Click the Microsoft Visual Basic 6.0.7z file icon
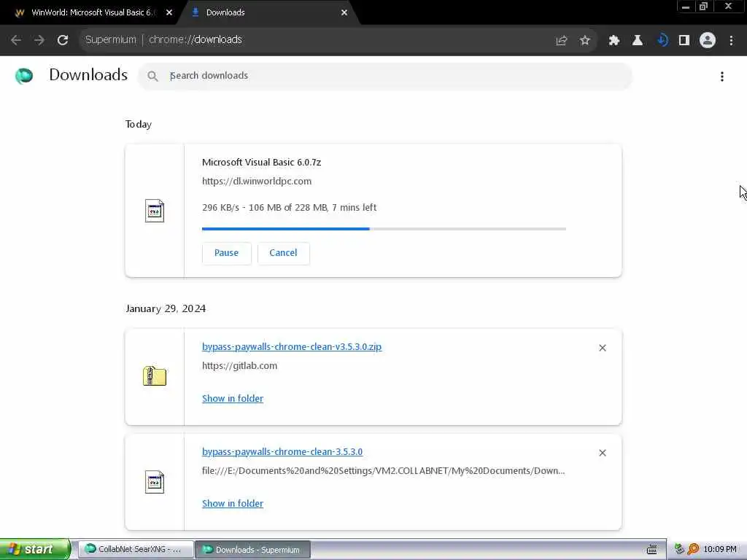The width and height of the screenshot is (747, 560). click(155, 211)
